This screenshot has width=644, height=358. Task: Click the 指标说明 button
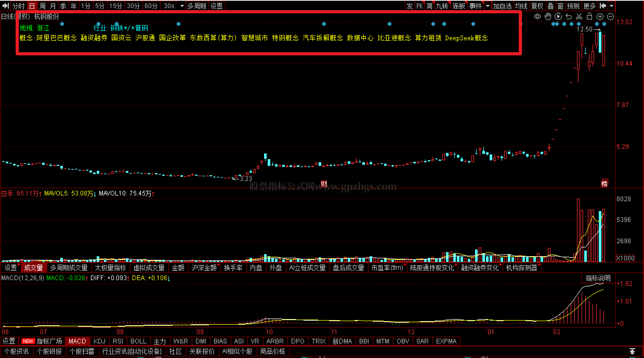(x=598, y=278)
